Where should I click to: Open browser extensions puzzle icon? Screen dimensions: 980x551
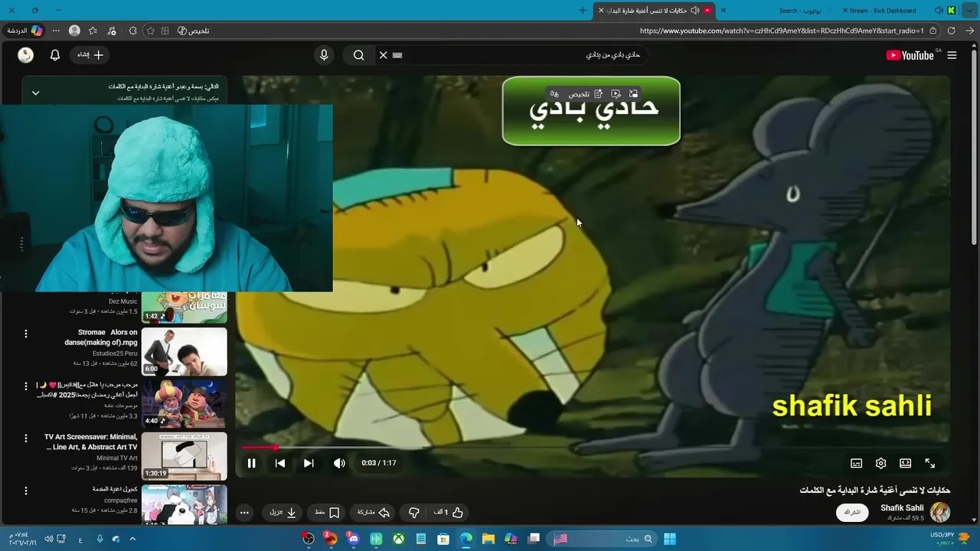click(132, 31)
